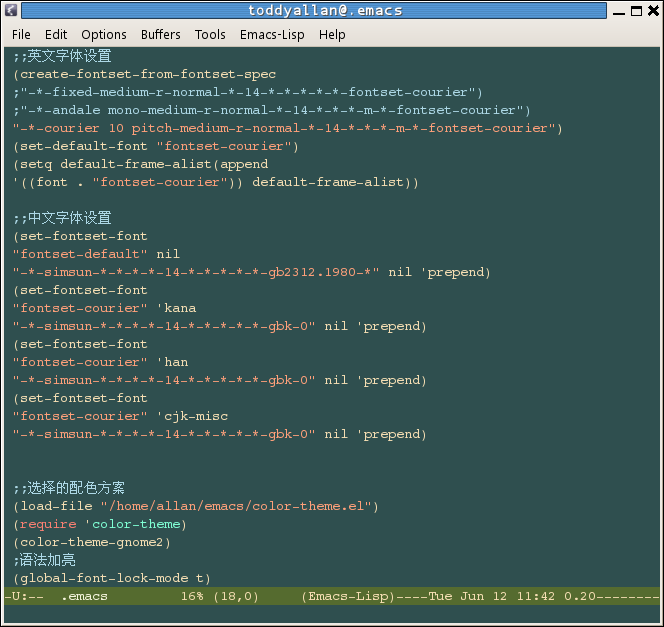
Task: Click the ';语法加亮' comment line
Action: [44, 560]
